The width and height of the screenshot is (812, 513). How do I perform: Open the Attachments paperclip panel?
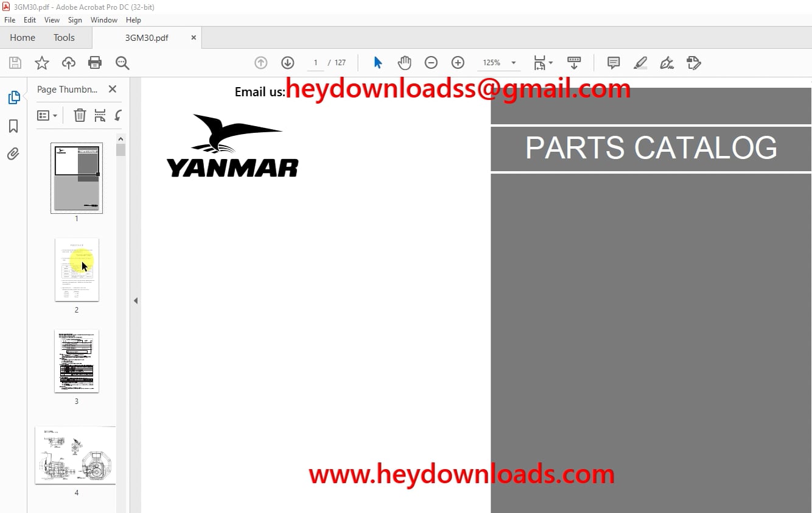(13, 154)
